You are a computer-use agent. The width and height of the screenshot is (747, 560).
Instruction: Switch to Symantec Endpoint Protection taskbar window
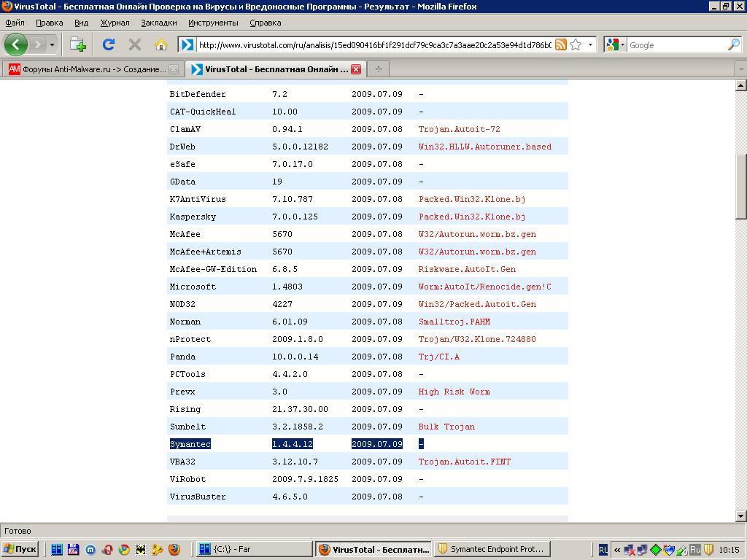point(492,549)
